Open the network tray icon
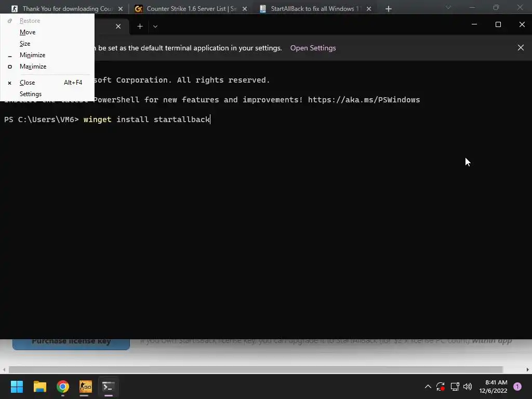The height and width of the screenshot is (399, 532). [x=455, y=387]
